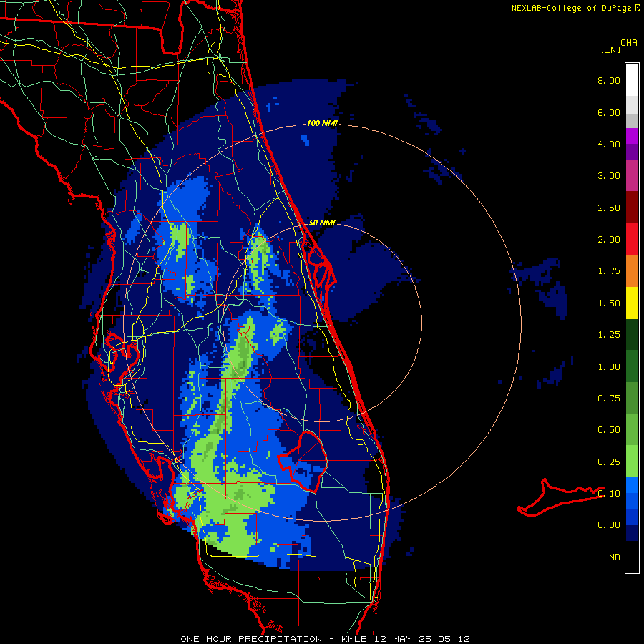Image resolution: width=644 pixels, height=644 pixels.
Task: Pick the yellow legend swatch at 1.50
Action: coord(632,303)
